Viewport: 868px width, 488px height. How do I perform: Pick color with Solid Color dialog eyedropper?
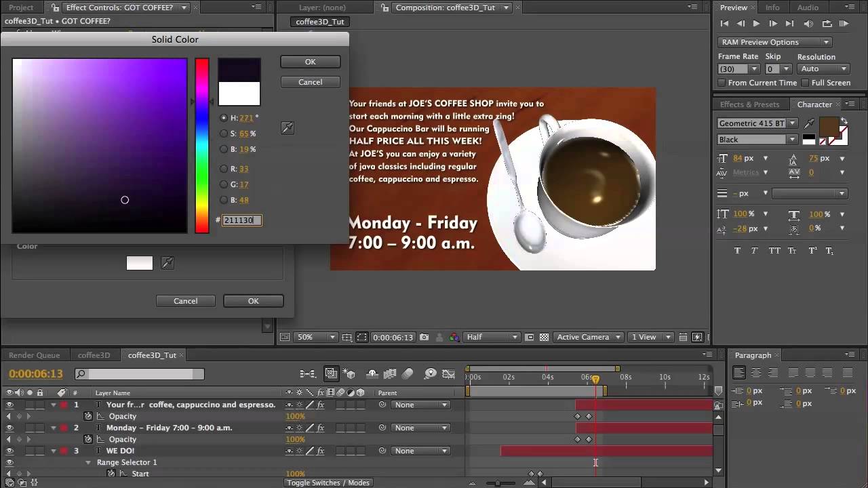pyautogui.click(x=288, y=128)
